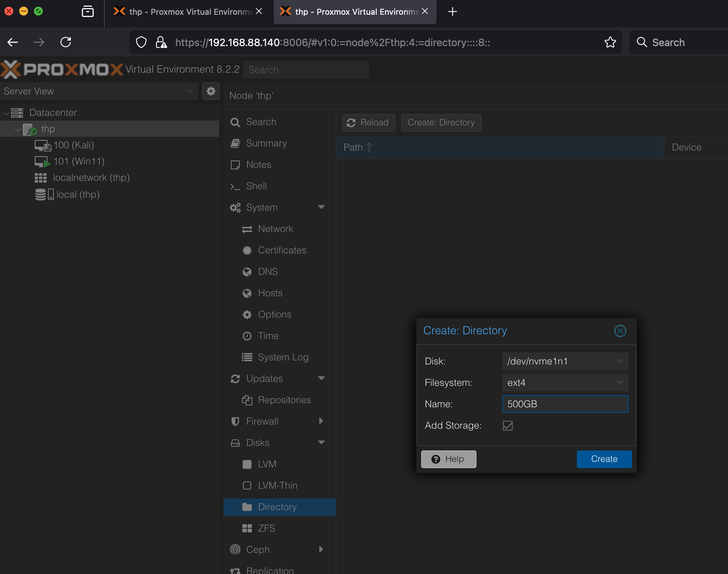Collapse the Disks section arrow

[321, 443]
